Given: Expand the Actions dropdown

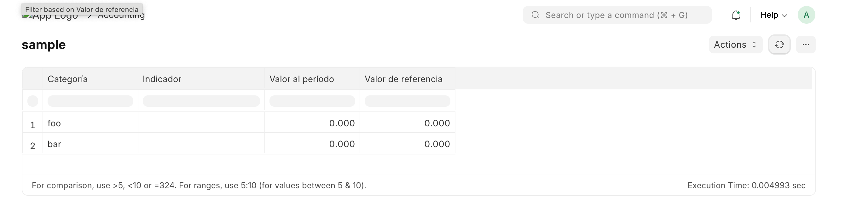Looking at the screenshot, I should pyautogui.click(x=736, y=45).
